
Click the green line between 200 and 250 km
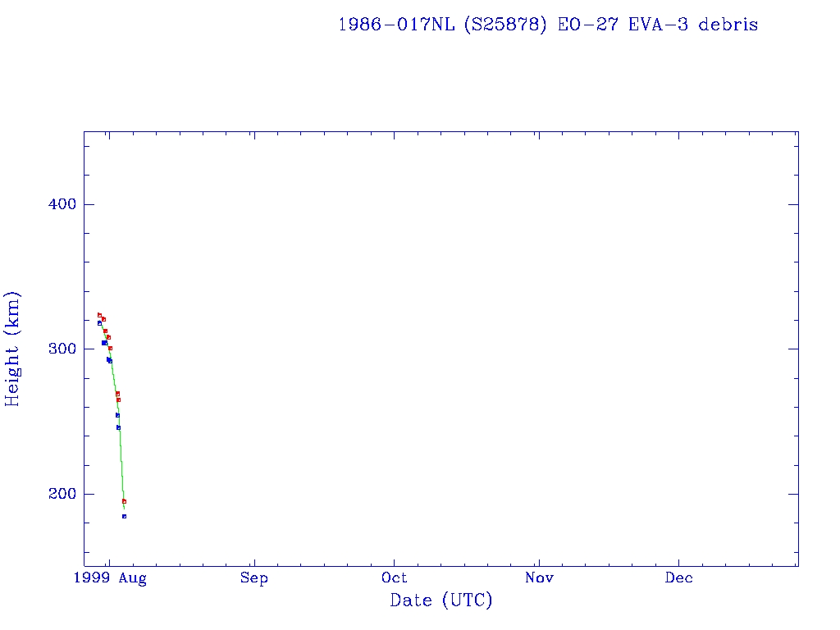click(x=121, y=459)
